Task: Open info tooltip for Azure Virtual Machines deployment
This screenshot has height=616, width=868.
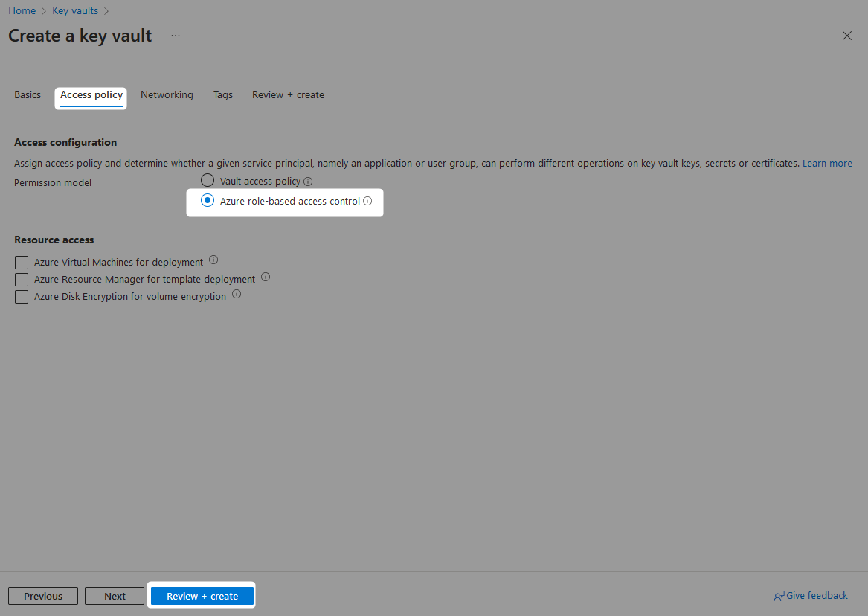Action: (213, 260)
